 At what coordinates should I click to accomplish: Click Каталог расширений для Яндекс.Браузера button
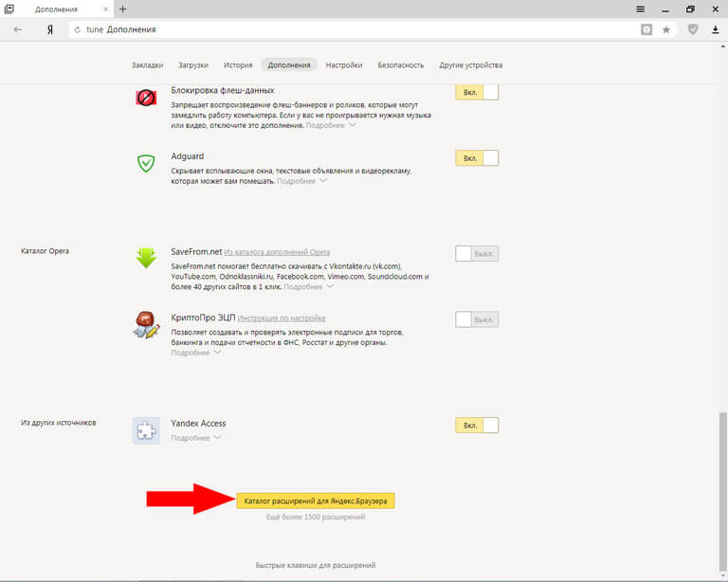click(x=316, y=500)
